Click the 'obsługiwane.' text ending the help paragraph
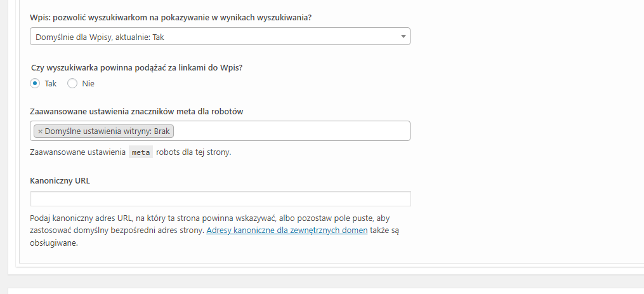 [54, 243]
